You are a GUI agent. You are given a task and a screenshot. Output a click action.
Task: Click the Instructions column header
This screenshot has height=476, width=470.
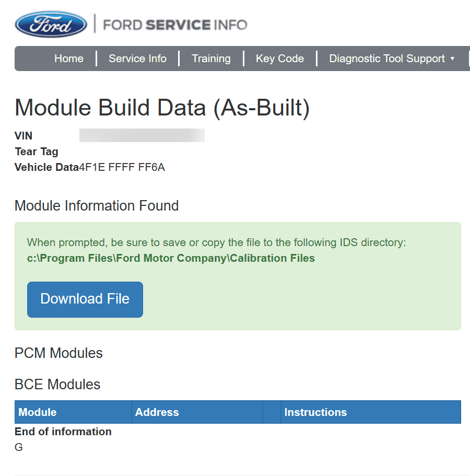click(x=315, y=412)
